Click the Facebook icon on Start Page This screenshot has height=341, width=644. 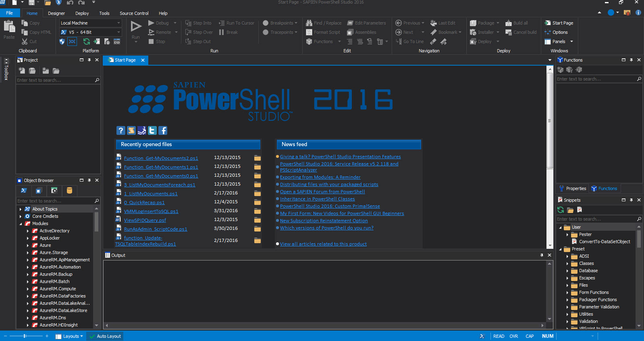point(163,130)
